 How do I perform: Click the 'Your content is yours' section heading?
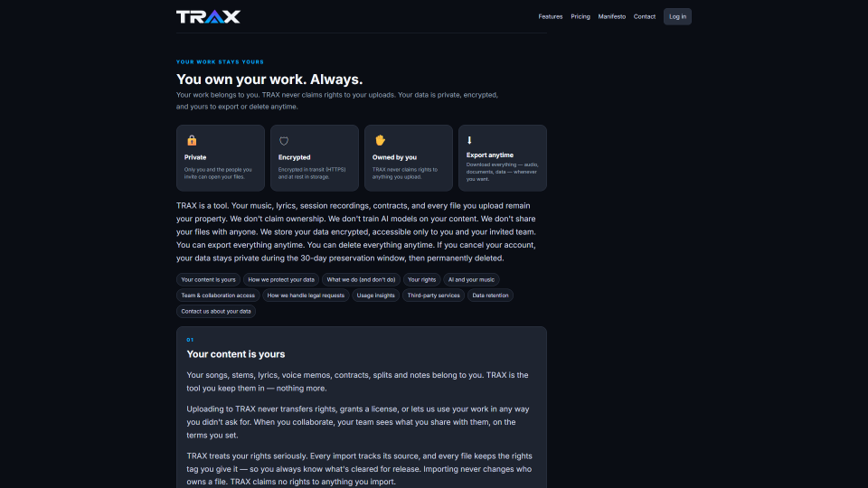tap(236, 354)
